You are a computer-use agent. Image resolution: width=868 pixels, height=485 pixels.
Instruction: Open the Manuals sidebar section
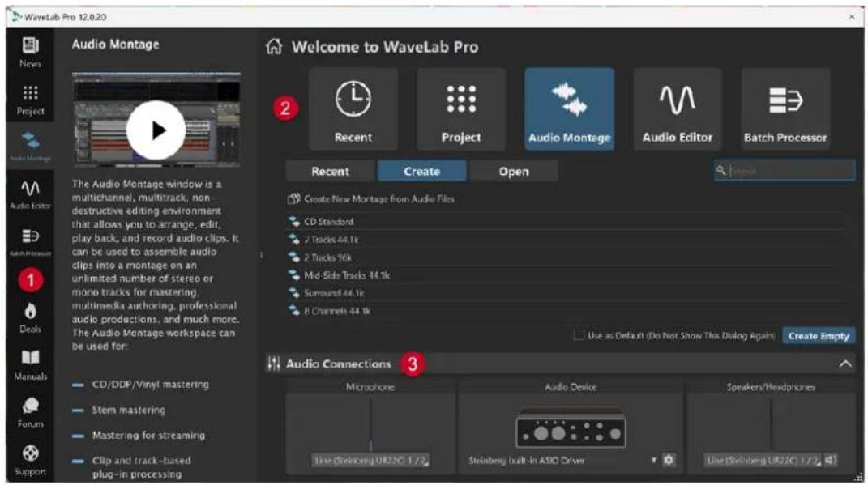tap(31, 365)
